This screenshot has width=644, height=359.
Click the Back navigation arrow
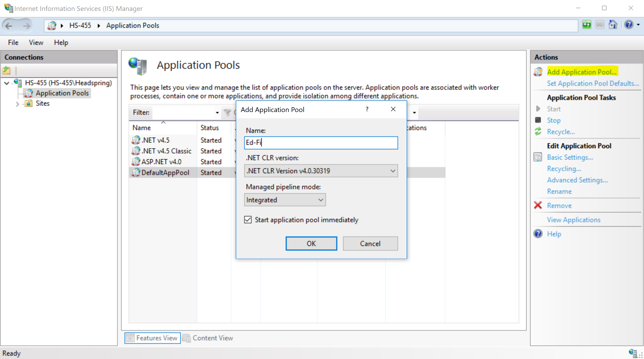[x=9, y=25]
